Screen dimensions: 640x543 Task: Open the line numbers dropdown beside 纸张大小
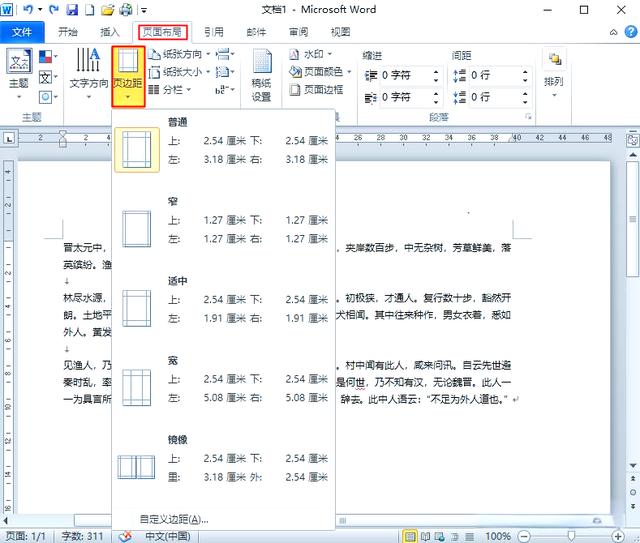pyautogui.click(x=225, y=72)
